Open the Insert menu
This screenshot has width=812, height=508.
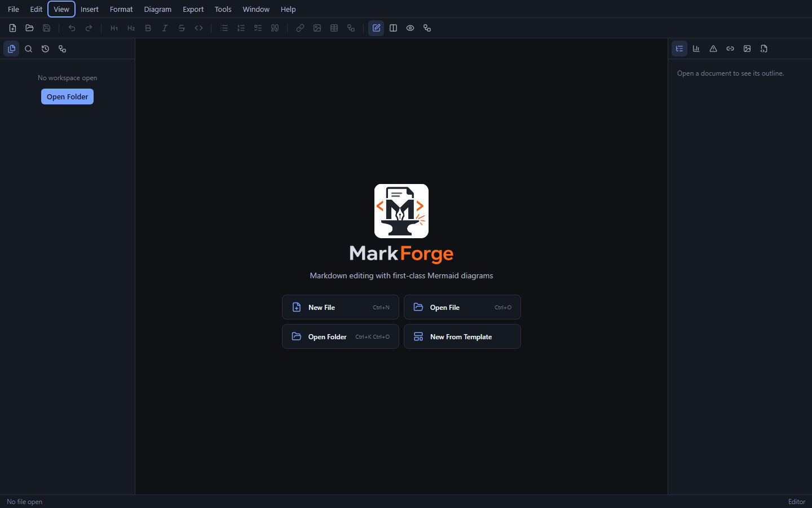point(90,9)
